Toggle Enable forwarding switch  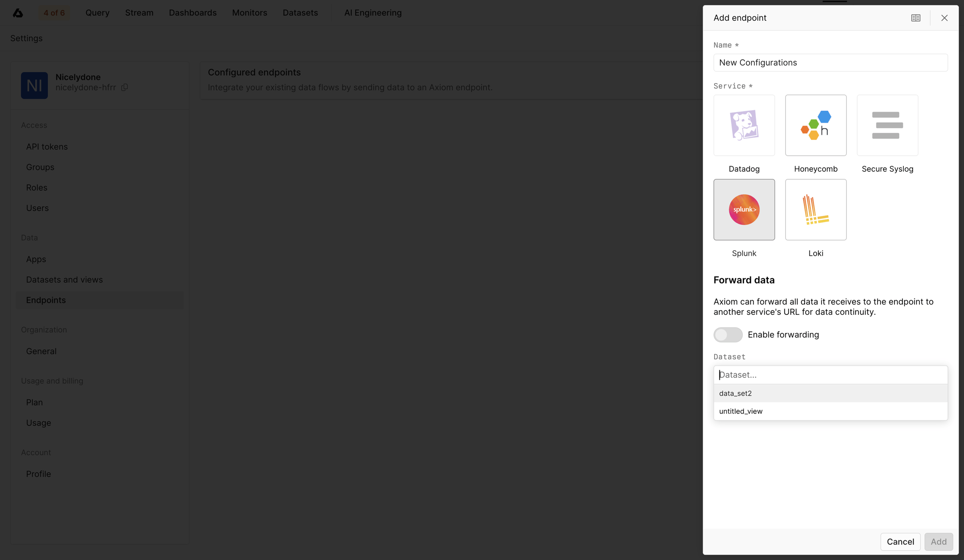[x=728, y=334]
